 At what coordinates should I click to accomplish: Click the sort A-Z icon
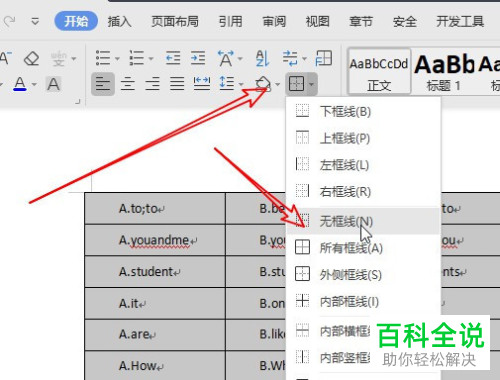pyautogui.click(x=262, y=58)
